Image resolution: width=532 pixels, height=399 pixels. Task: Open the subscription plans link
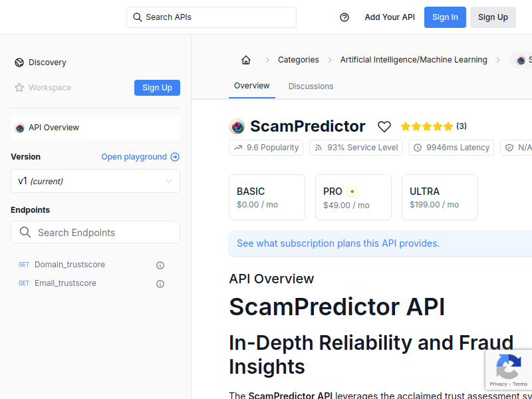pyautogui.click(x=338, y=243)
